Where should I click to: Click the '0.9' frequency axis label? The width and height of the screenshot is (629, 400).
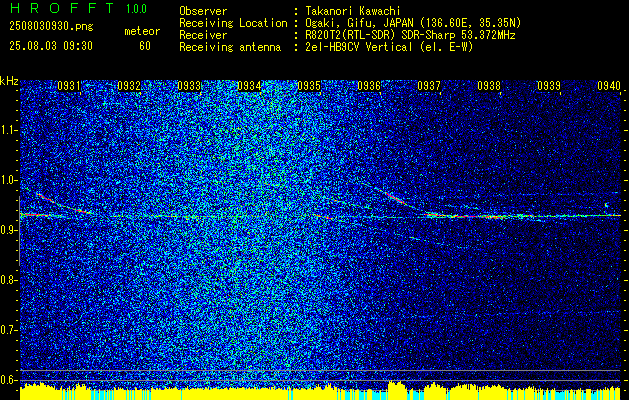pos(9,230)
